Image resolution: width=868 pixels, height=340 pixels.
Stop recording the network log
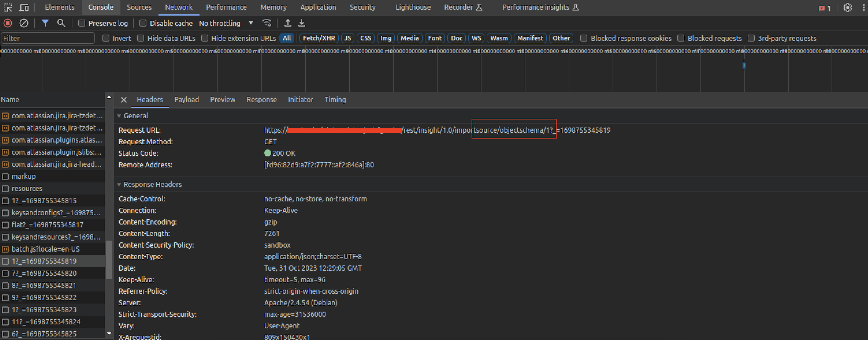[x=8, y=23]
